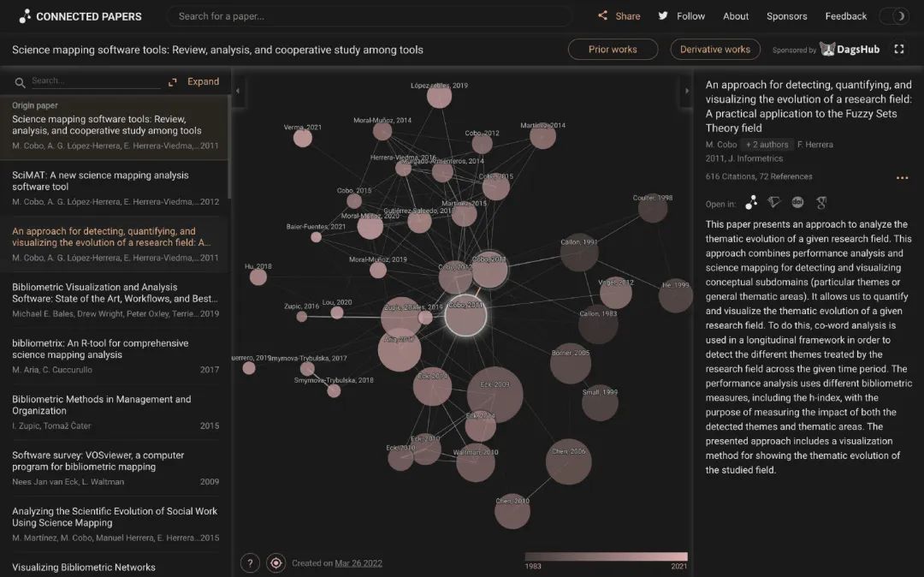The height and width of the screenshot is (577, 924).
Task: Click author M. Cobo in details panel
Action: pos(721,145)
